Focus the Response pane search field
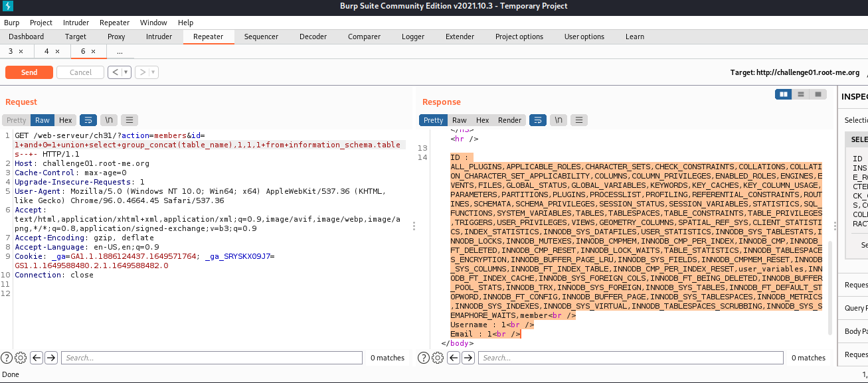868x383 pixels. pyautogui.click(x=630, y=358)
